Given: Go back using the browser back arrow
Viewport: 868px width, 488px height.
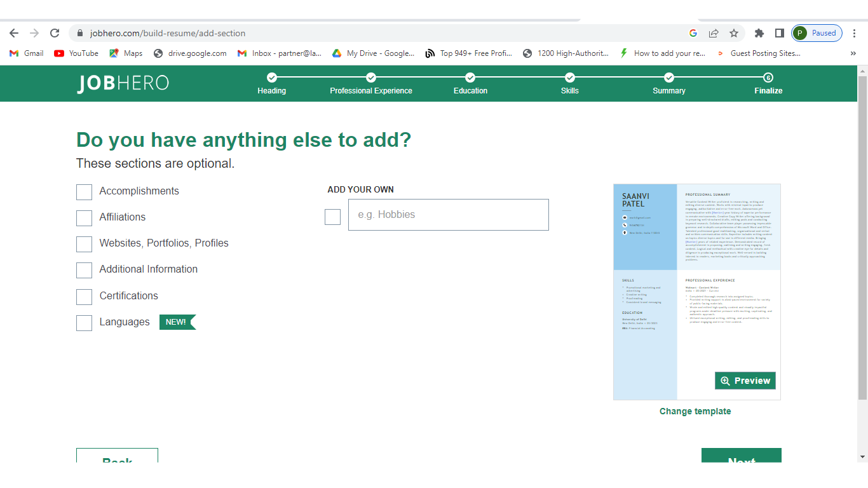Looking at the screenshot, I should point(14,33).
